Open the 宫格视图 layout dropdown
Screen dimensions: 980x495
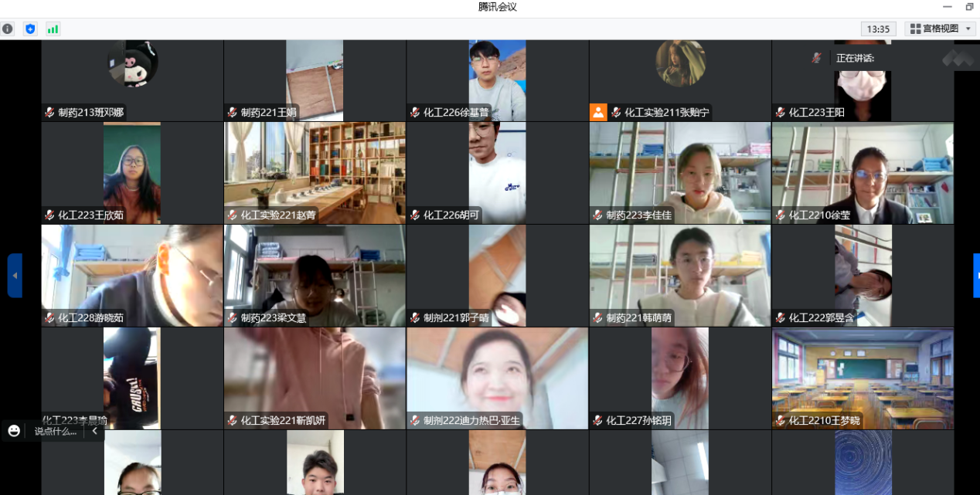tap(940, 29)
